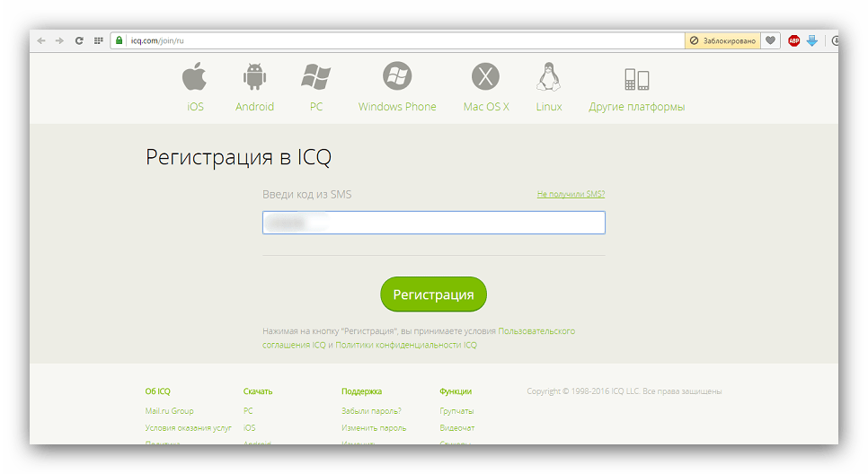Click the green padlock security icon
Viewport: 868px width, 474px height.
click(119, 40)
